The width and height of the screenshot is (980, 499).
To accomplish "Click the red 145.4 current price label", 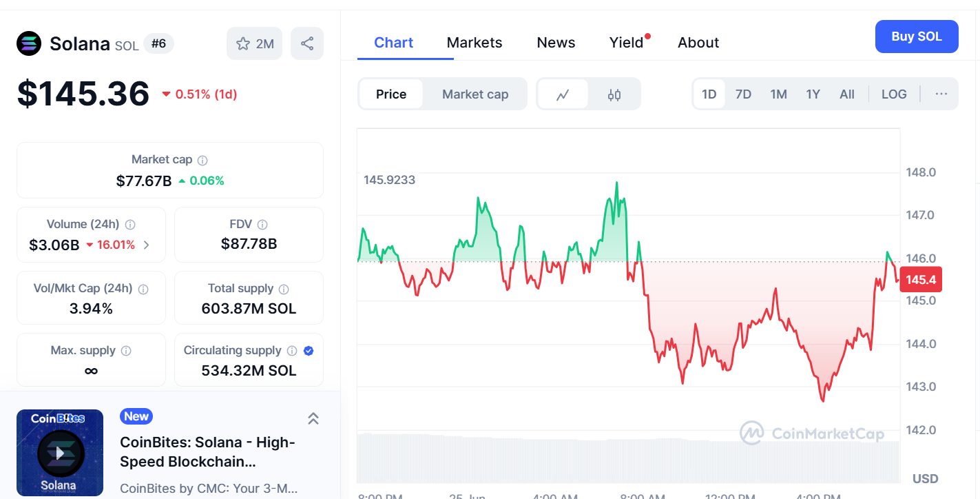I will tap(921, 280).
